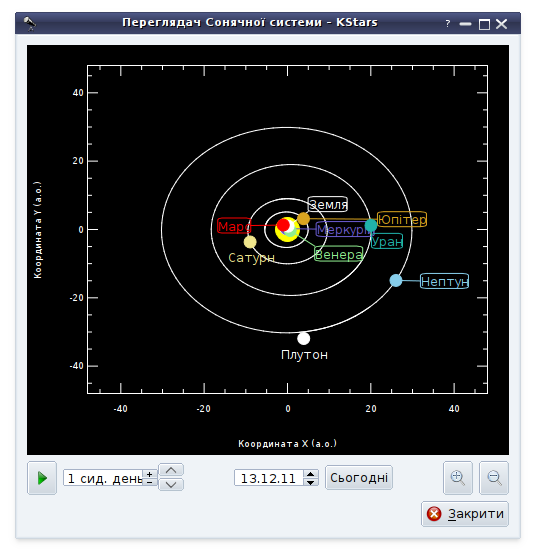
Task: Select next smaller time unit with down chevron
Action: click(171, 485)
